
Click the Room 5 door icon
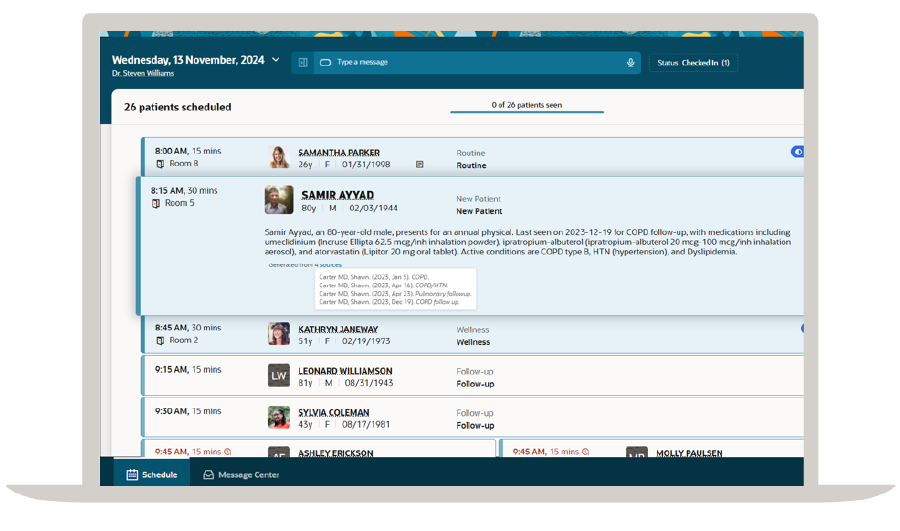[156, 203]
